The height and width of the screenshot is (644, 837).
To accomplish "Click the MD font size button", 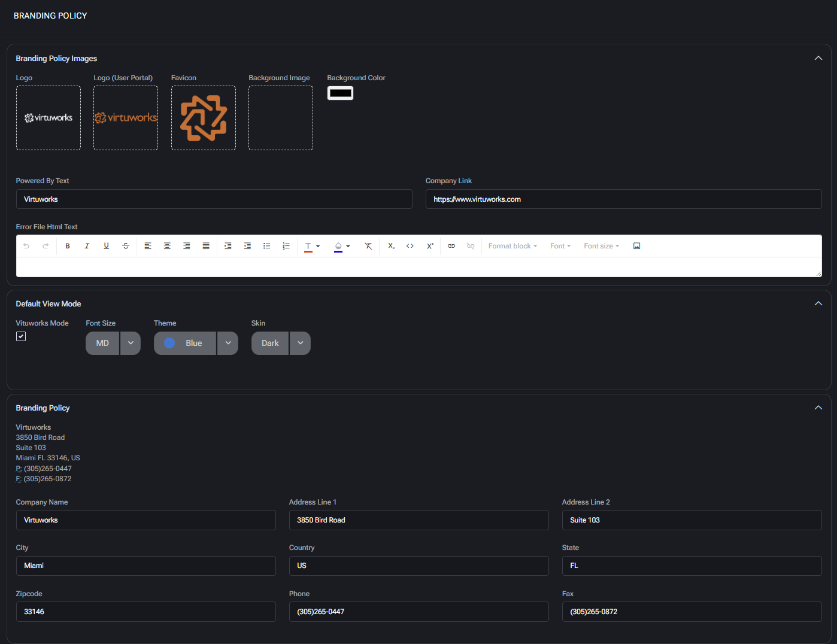I will click(x=102, y=343).
